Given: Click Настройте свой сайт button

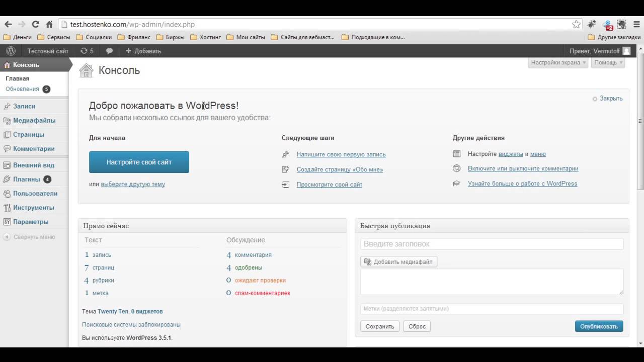Looking at the screenshot, I should coord(139,162).
